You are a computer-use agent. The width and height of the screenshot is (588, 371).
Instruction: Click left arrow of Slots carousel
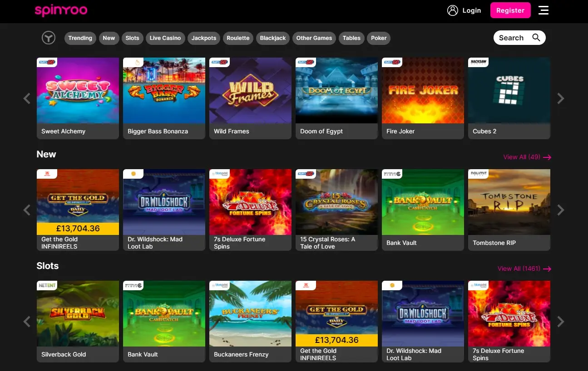(x=27, y=322)
